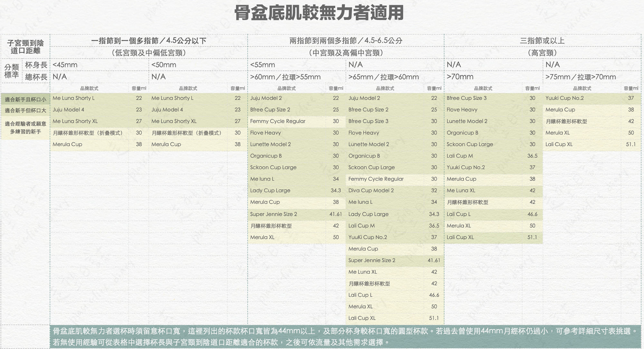Viewport: 644px width, 349px height.
Task: Click Me Luna Shorty XL under <50mm
Action: [x=174, y=121]
